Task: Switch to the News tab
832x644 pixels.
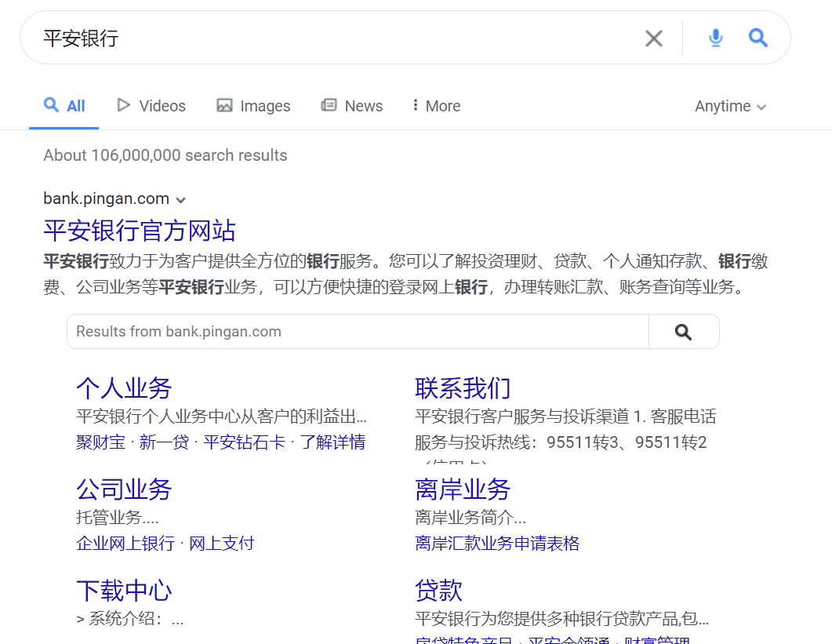Action: [x=362, y=105]
